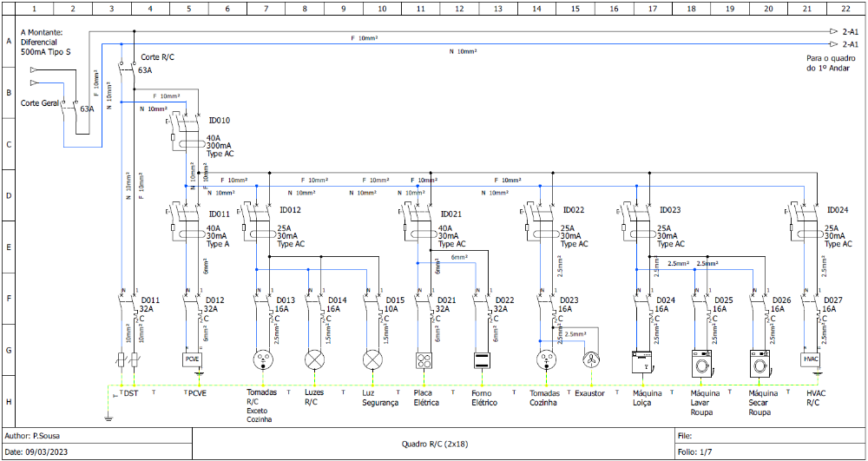Click the Máquina Lavar Roupa washer symbol
The image size is (868, 461).
(701, 360)
